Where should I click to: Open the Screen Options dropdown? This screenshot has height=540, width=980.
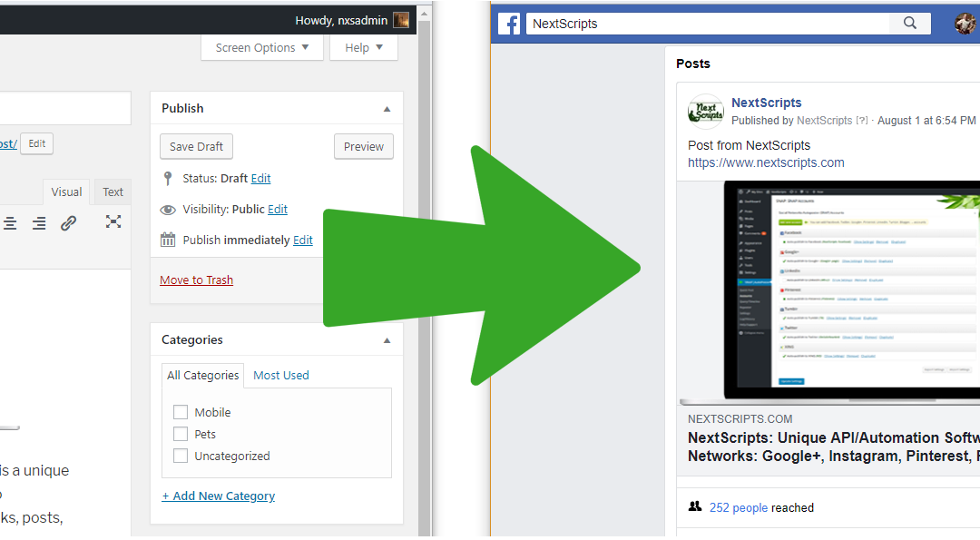pyautogui.click(x=262, y=47)
